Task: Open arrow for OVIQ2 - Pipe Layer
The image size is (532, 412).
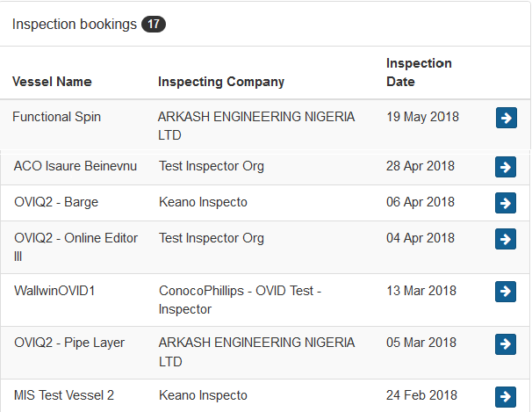Action: click(x=506, y=344)
